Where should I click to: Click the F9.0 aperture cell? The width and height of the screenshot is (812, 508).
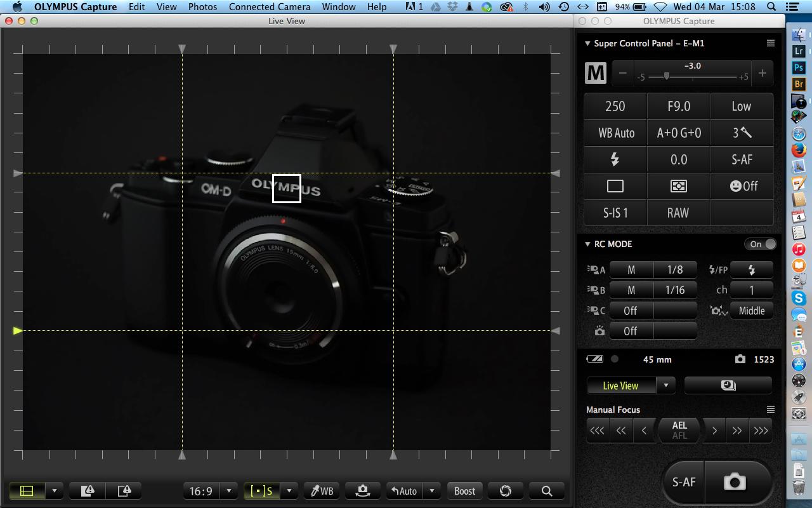point(679,107)
